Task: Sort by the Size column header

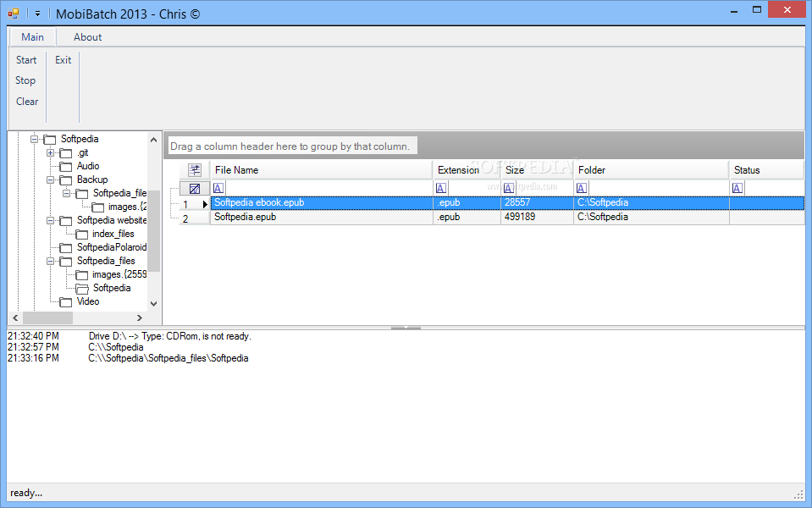Action: (537, 170)
